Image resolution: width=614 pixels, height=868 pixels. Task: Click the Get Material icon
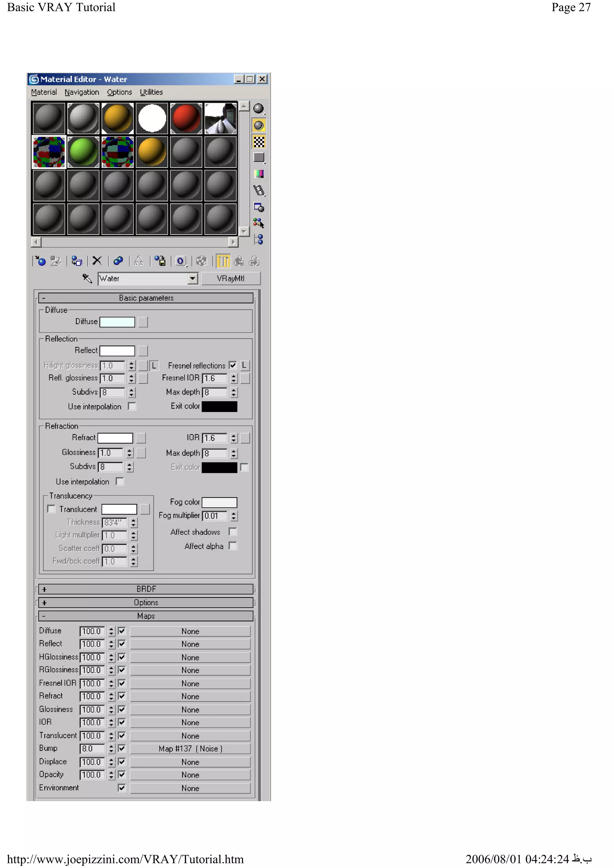pos(40,261)
